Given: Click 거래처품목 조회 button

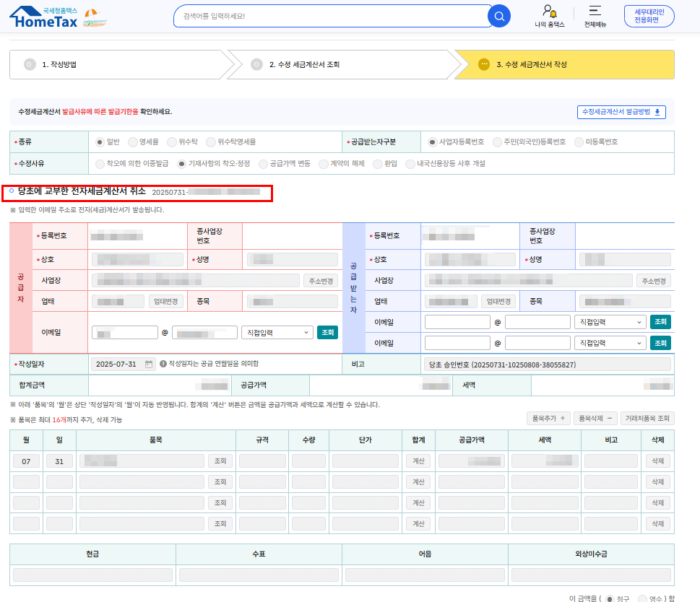Looking at the screenshot, I should coord(647,418).
